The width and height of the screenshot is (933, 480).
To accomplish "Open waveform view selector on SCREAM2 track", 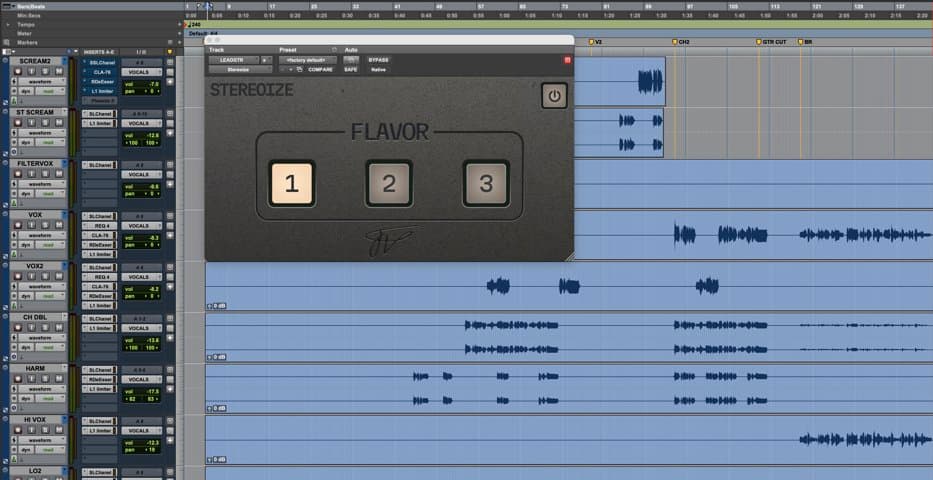I will (42, 81).
